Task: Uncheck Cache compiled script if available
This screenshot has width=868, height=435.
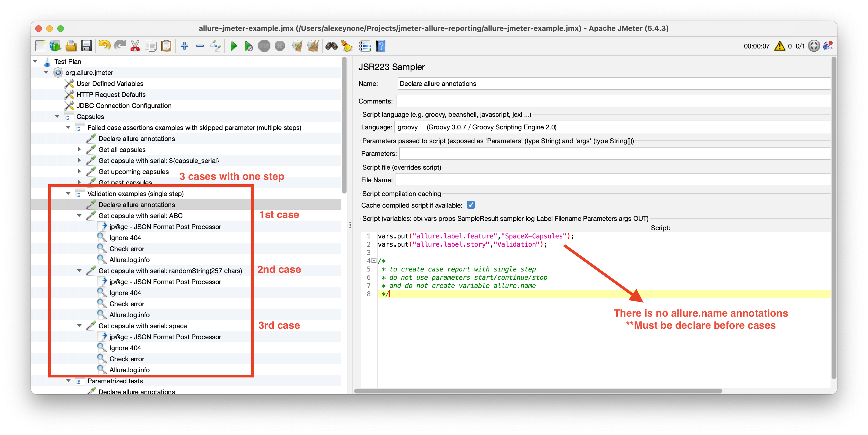Action: point(471,205)
